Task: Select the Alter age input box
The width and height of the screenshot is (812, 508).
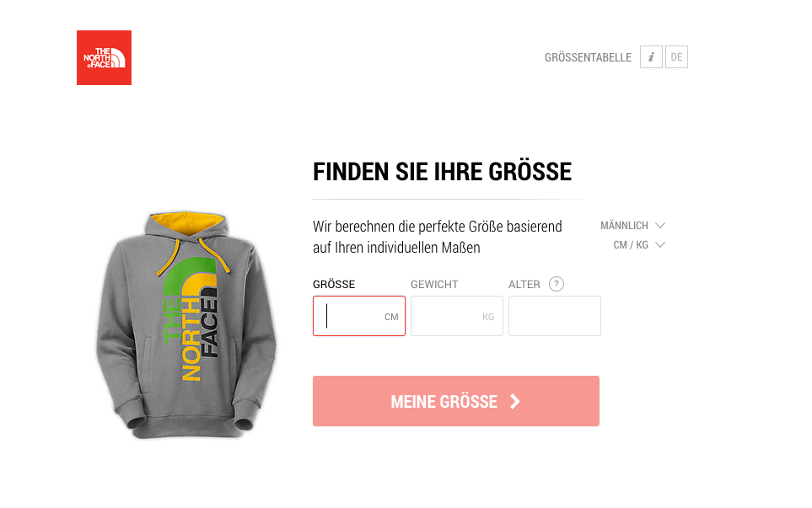Action: [555, 316]
